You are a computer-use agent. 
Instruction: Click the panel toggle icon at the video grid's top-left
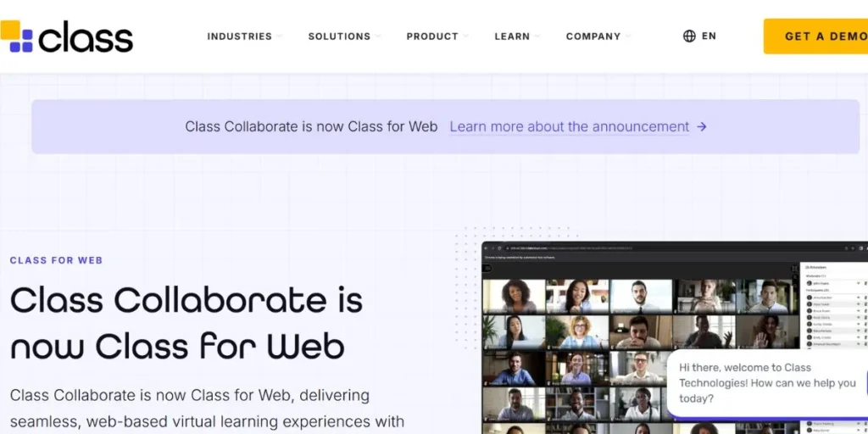[x=487, y=268]
